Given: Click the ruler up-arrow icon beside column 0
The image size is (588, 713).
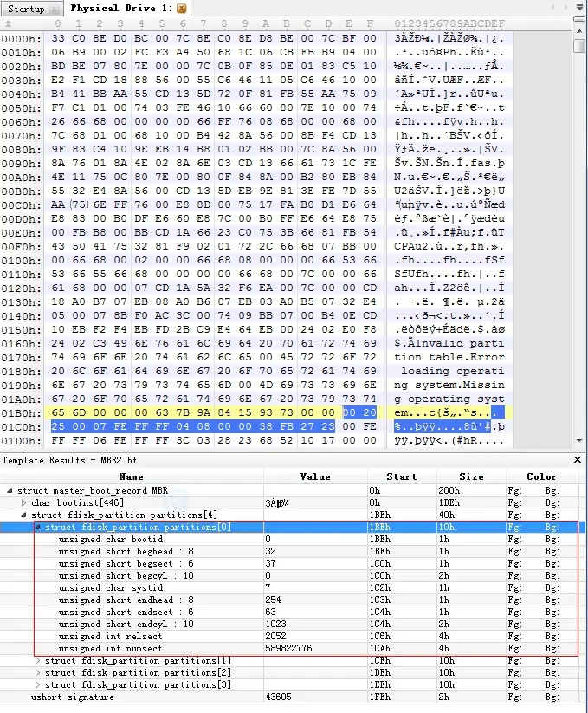Looking at the screenshot, I should point(8,23).
